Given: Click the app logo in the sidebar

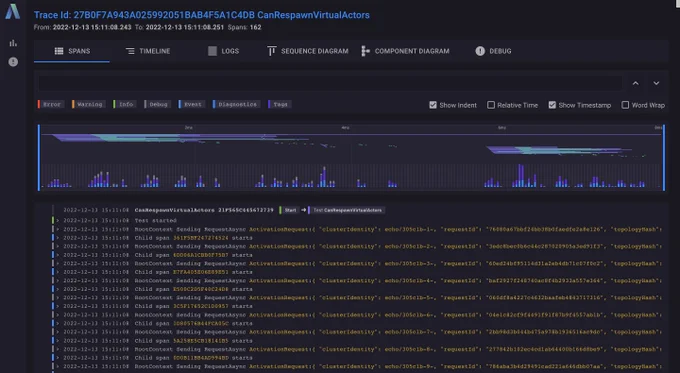Looking at the screenshot, I should point(13,11).
